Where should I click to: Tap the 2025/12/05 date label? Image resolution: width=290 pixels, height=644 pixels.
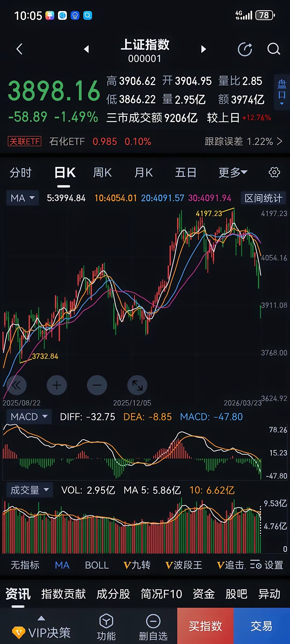[x=132, y=403]
